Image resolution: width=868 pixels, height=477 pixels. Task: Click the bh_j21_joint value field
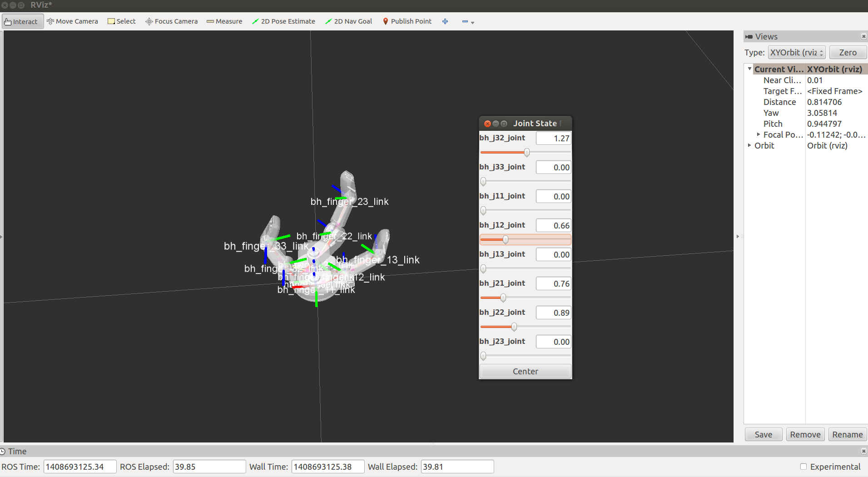(x=553, y=284)
